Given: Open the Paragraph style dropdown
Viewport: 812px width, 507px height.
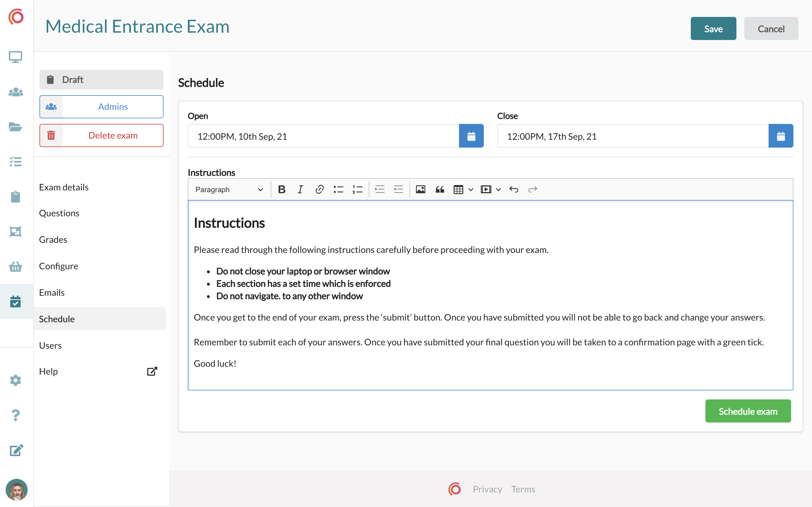Looking at the screenshot, I should pyautogui.click(x=229, y=190).
